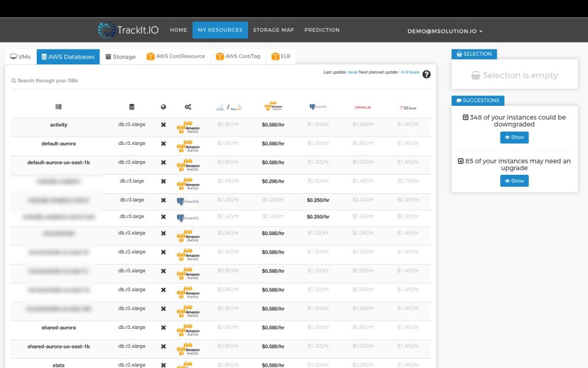Click the globe column header icon
This screenshot has width=588, height=368.
pos(163,106)
